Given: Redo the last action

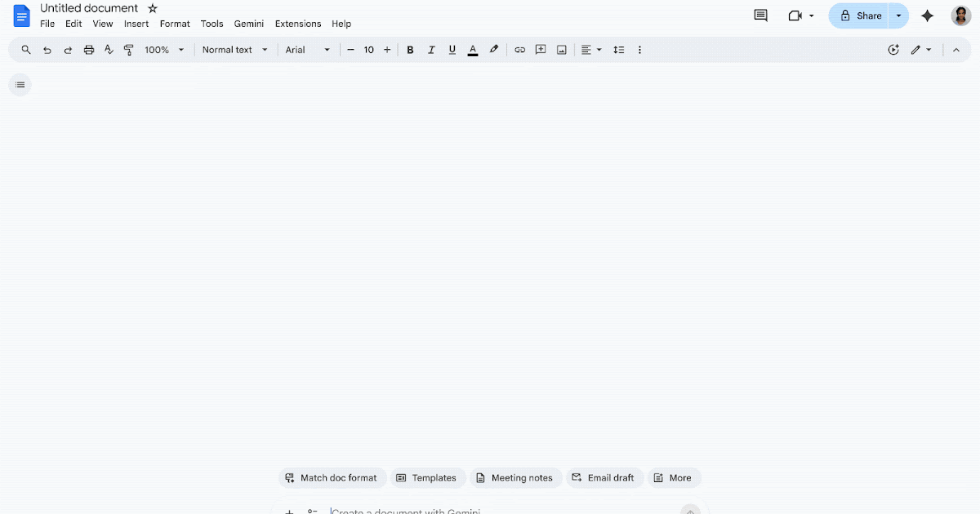Looking at the screenshot, I should pos(68,50).
